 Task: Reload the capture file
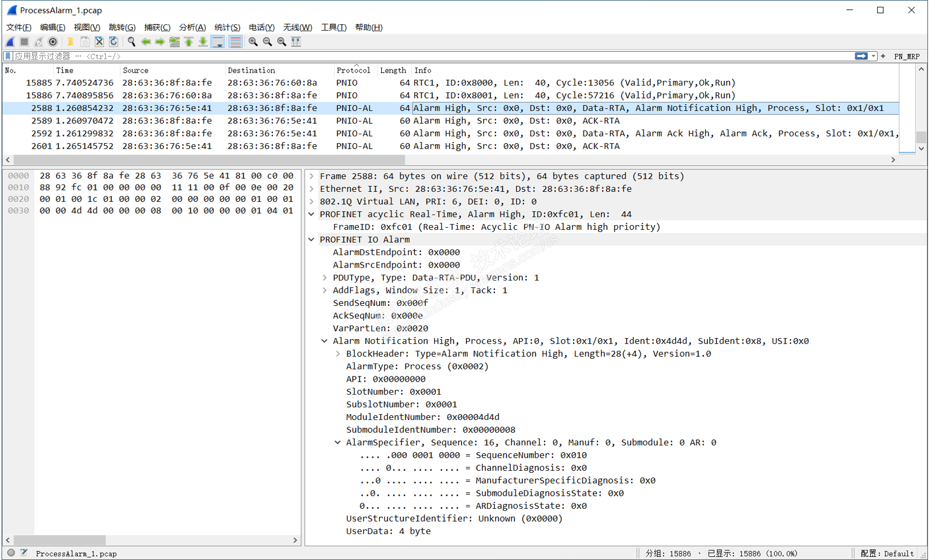[x=114, y=42]
